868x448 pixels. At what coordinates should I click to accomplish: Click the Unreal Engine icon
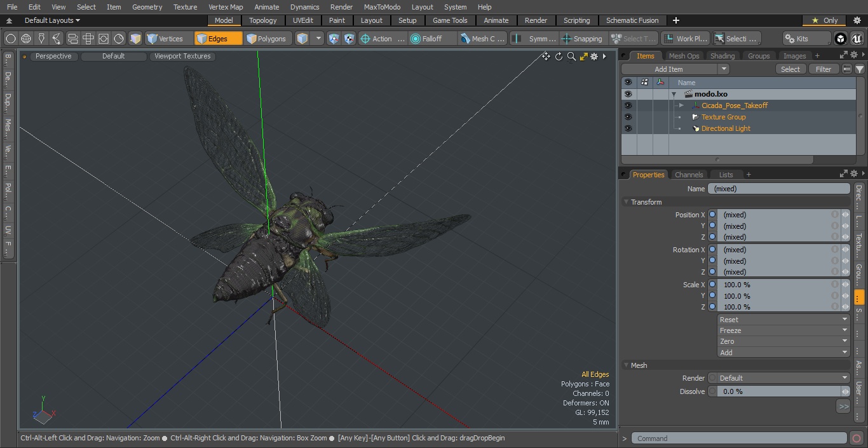[x=857, y=39]
